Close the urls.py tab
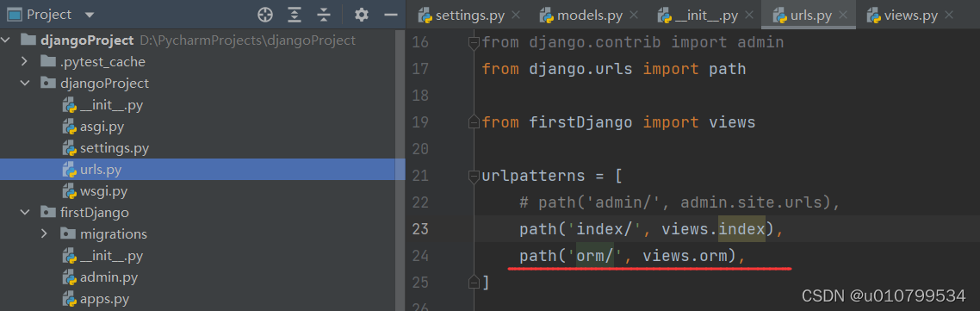Screen dimensions: 980x311 pyautogui.click(x=844, y=15)
